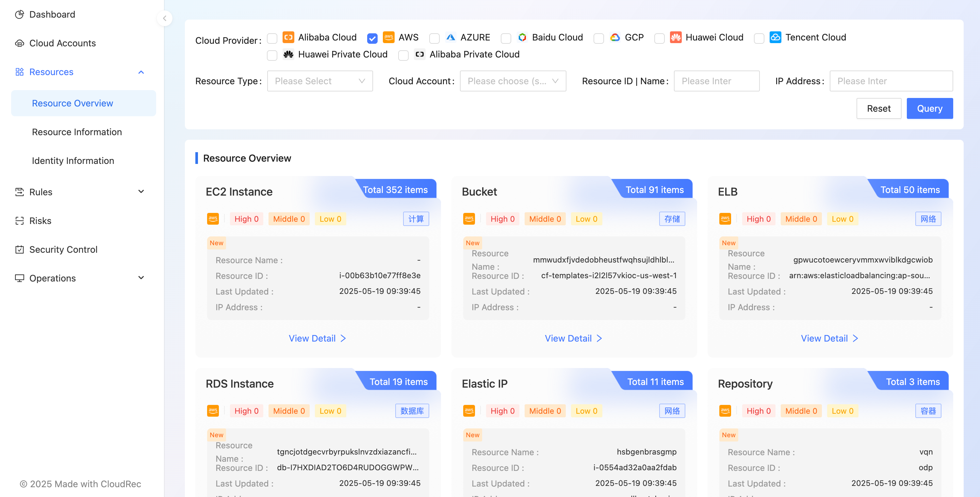The image size is (980, 497).
Task: Open View Detail for EC2 Instance
Action: tap(317, 338)
